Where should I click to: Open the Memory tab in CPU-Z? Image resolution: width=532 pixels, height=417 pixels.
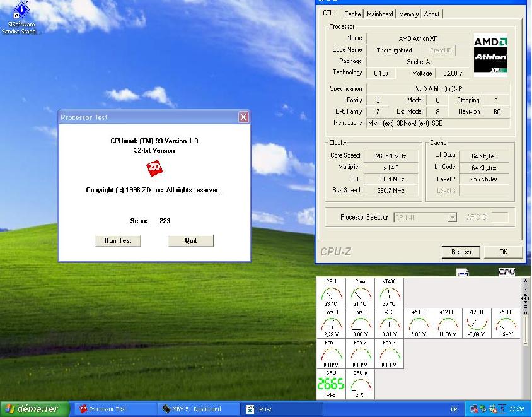click(x=408, y=14)
